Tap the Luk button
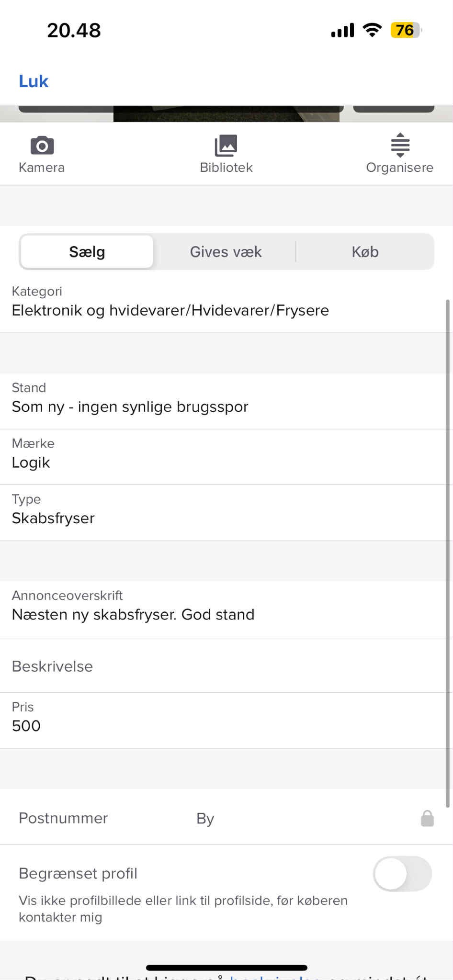The width and height of the screenshot is (453, 980). point(34,81)
